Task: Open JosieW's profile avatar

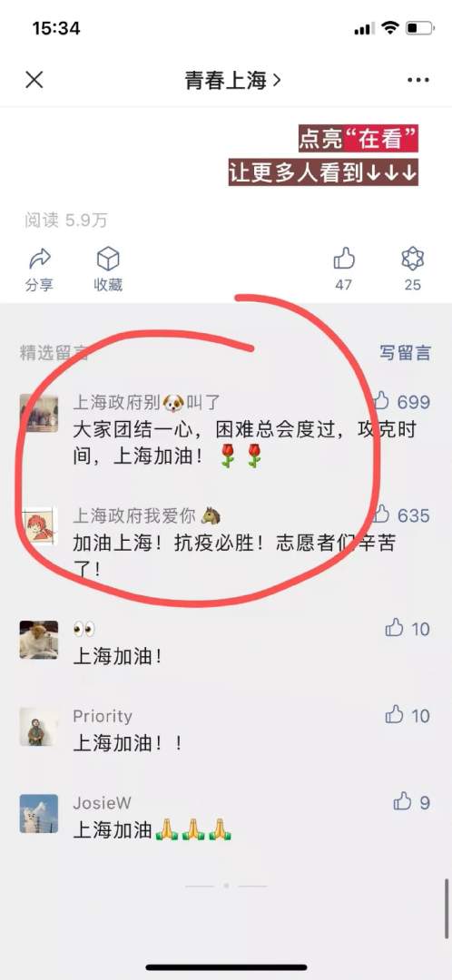Action: 39,813
